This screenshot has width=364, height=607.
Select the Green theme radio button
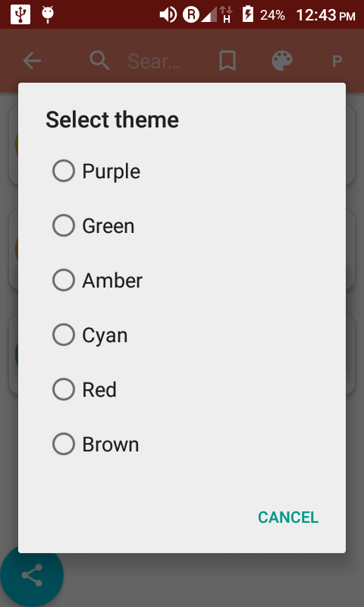(64, 225)
